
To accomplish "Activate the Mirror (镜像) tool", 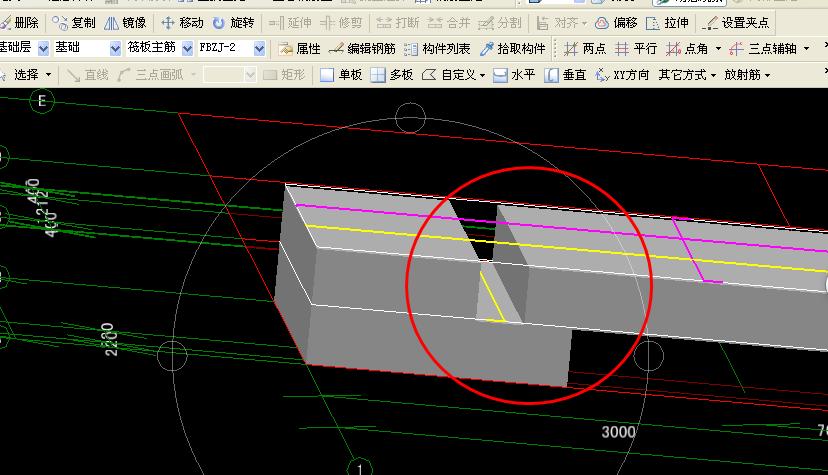I will coord(125,23).
